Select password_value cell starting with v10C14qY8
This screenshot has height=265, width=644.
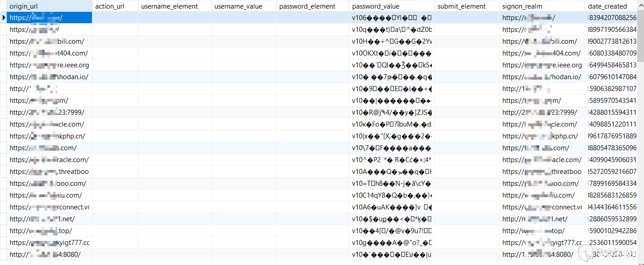point(391,195)
